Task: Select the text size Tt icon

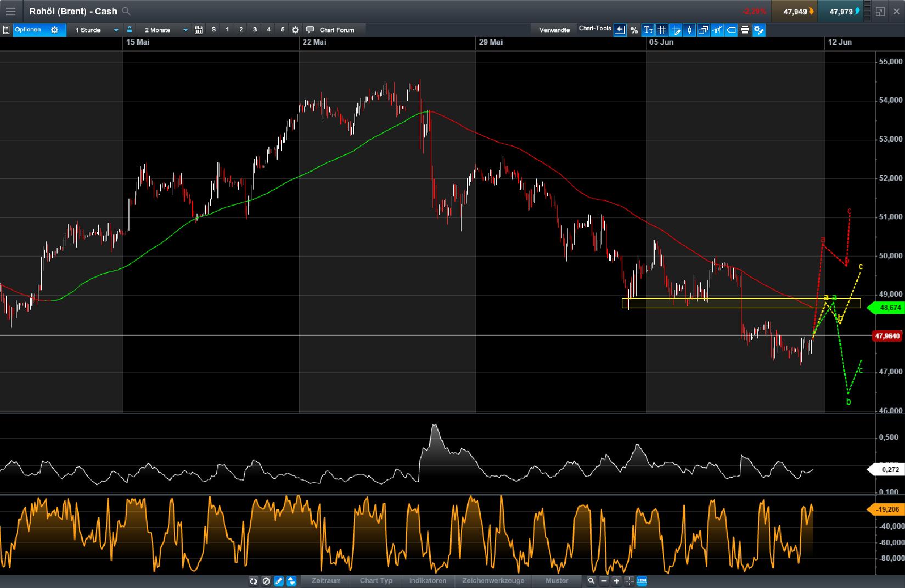Action: click(x=648, y=30)
